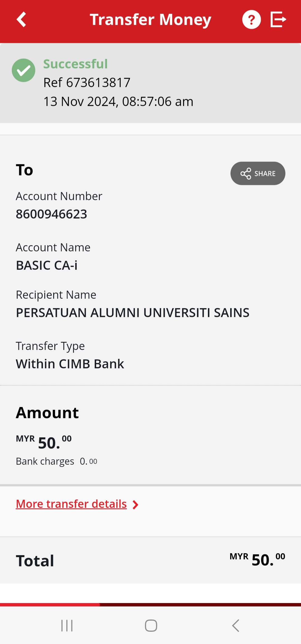Screen dimensions: 301x644
Task: Tap the Within CIMB Bank transfer type
Action: point(70,364)
